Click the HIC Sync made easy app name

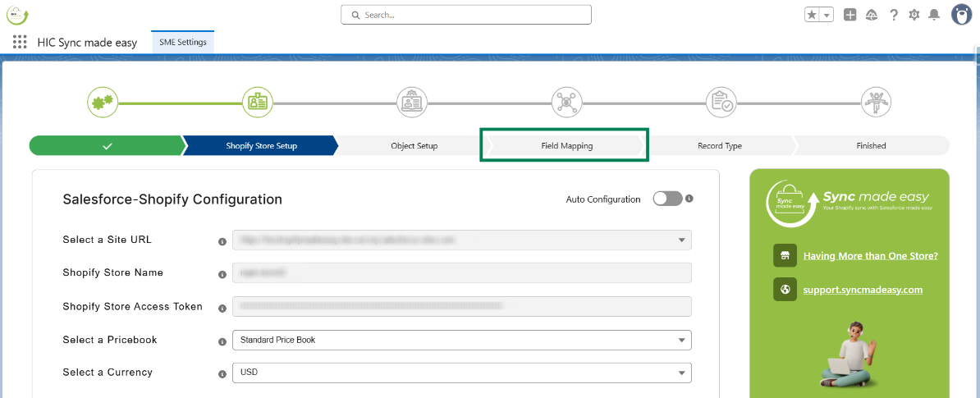coord(88,43)
